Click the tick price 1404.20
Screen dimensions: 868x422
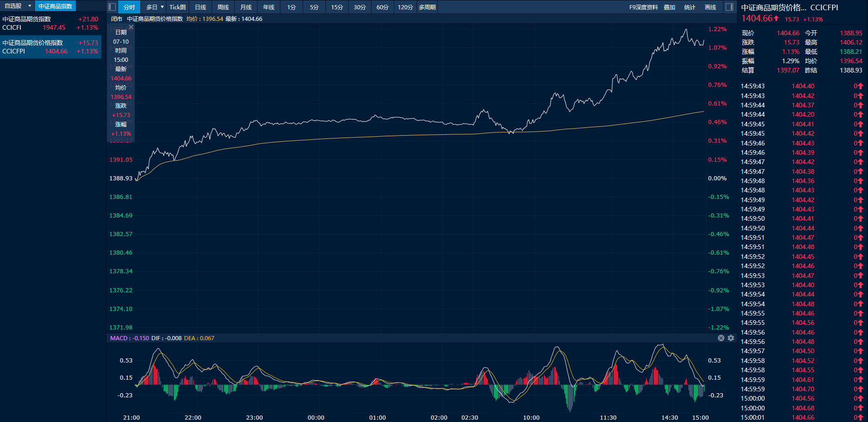coord(803,114)
